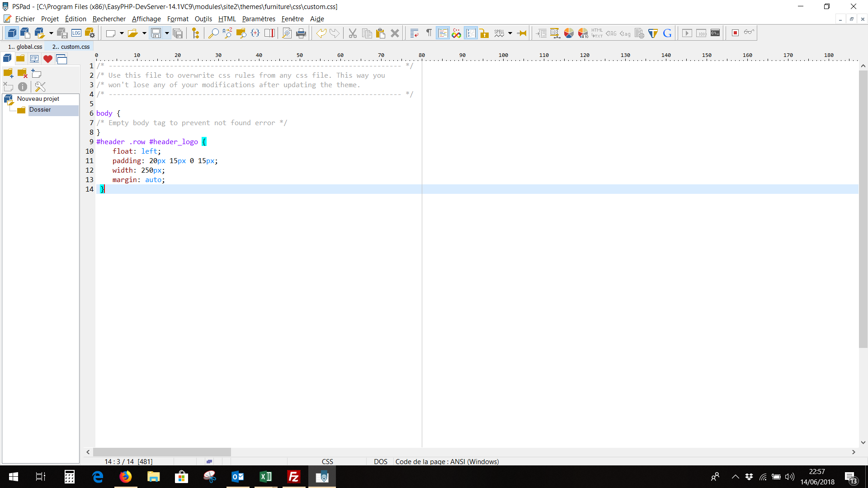Expand the Save dropdown arrow

pos(167,33)
